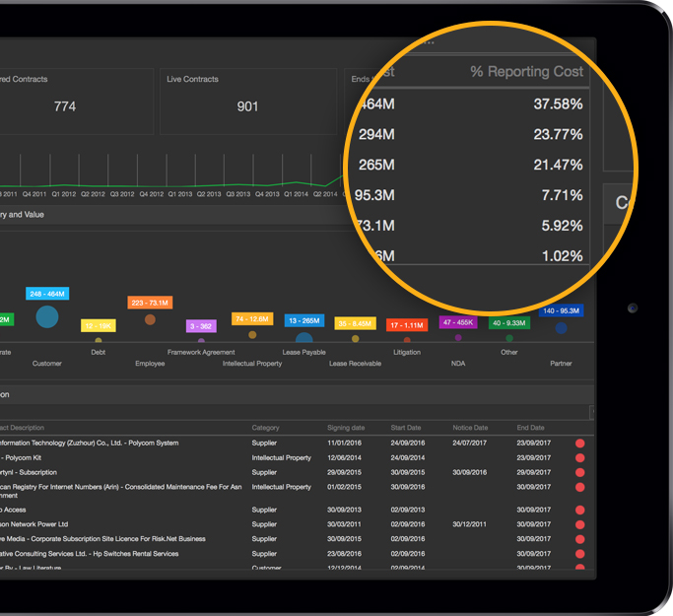Click the red status dot for Polycom Kit row
This screenshot has height=616, width=673.
tap(579, 457)
